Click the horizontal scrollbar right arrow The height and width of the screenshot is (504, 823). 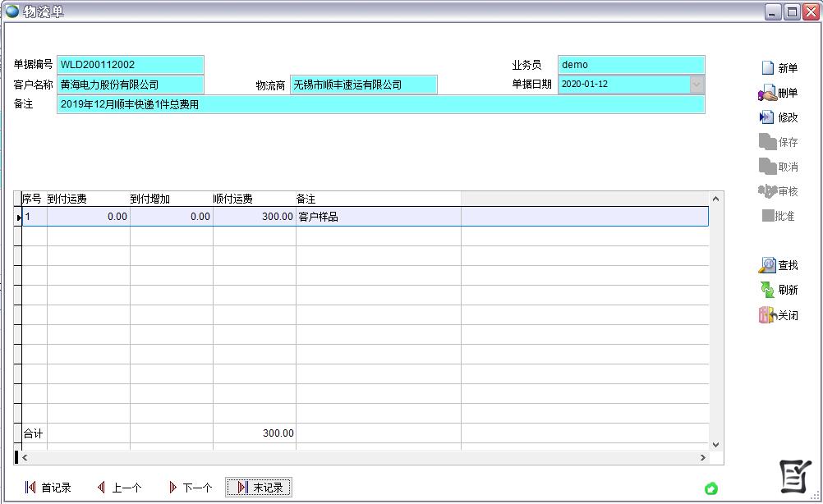pyautogui.click(x=702, y=457)
